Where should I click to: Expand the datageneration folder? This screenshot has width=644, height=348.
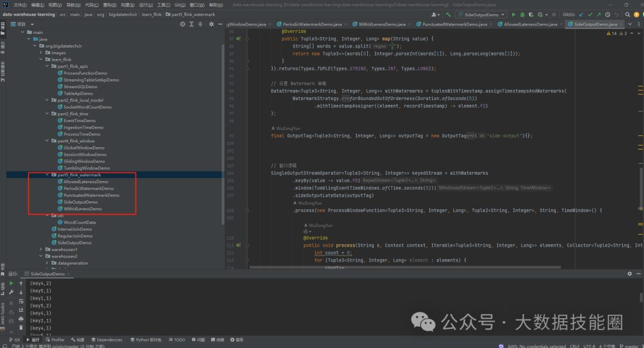(x=47, y=263)
